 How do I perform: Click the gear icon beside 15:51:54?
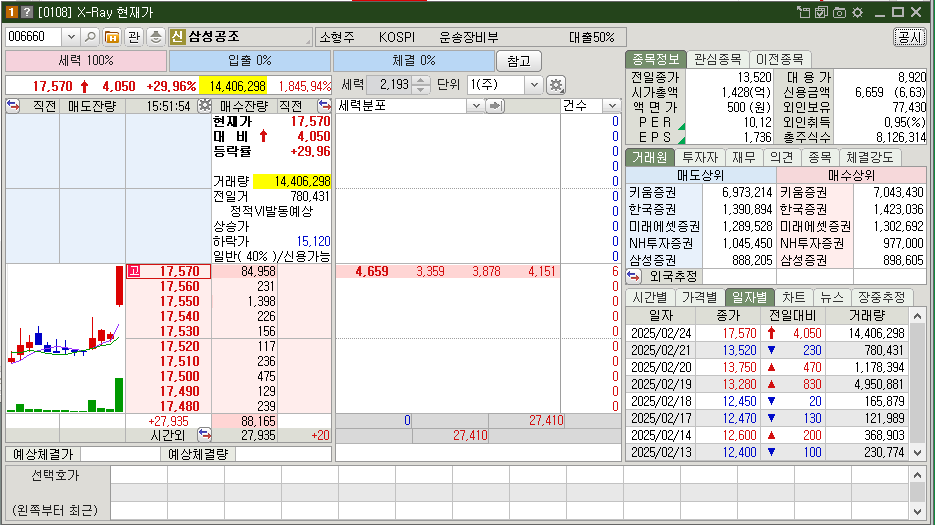coord(205,106)
